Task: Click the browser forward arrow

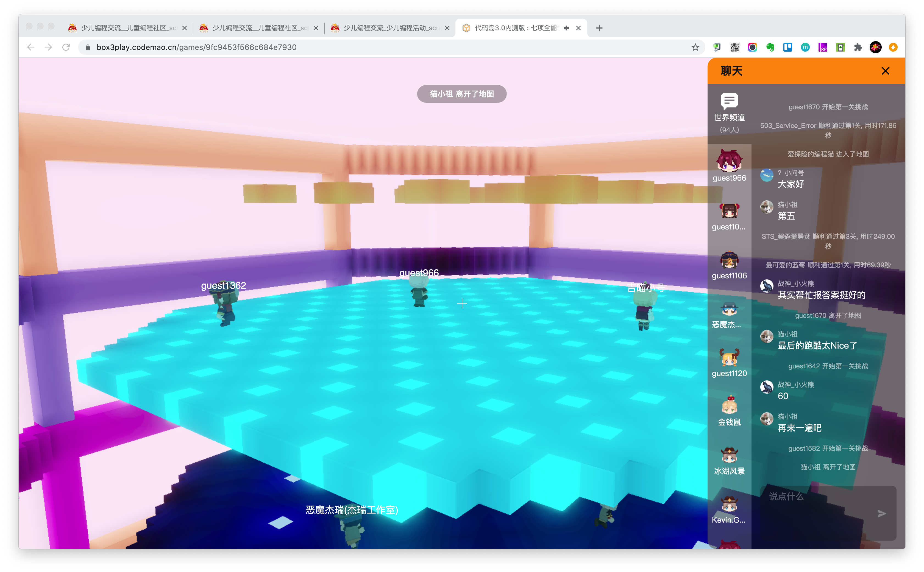Action: pos(48,47)
